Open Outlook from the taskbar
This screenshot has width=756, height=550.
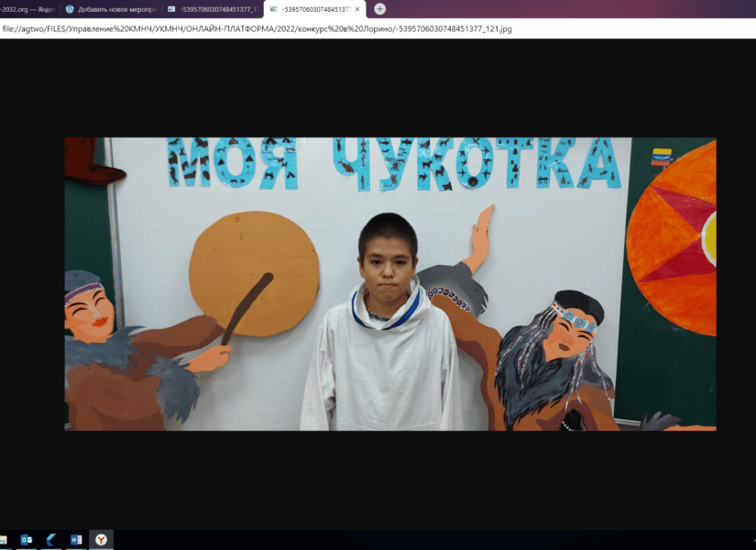(x=27, y=540)
